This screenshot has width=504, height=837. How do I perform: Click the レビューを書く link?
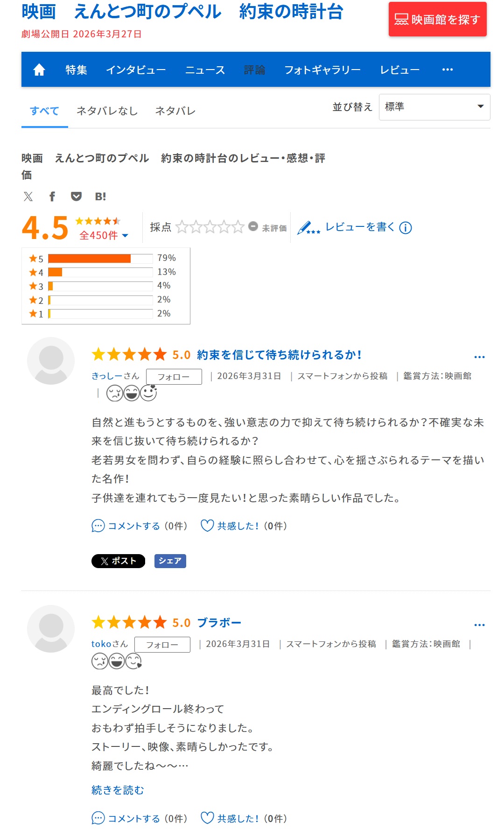(x=359, y=227)
